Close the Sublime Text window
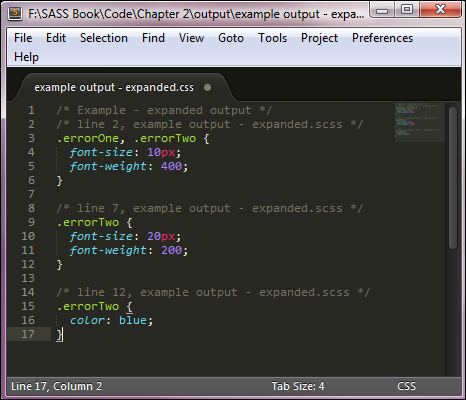 pos(440,10)
